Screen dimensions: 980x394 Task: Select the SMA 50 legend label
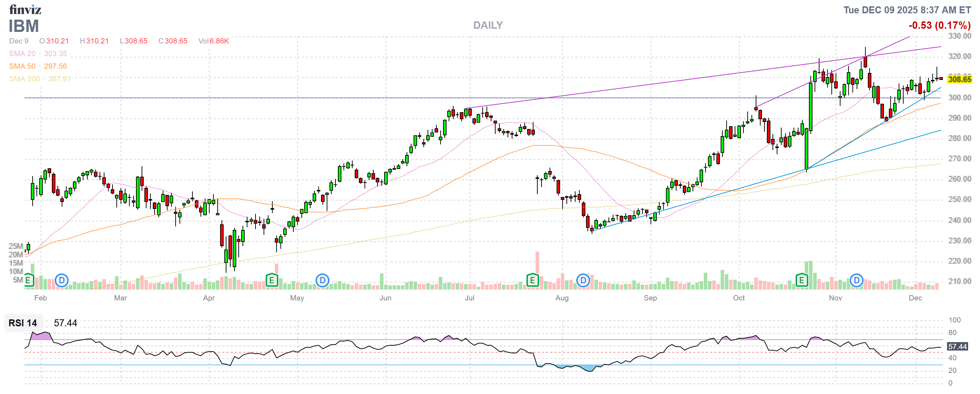22,66
